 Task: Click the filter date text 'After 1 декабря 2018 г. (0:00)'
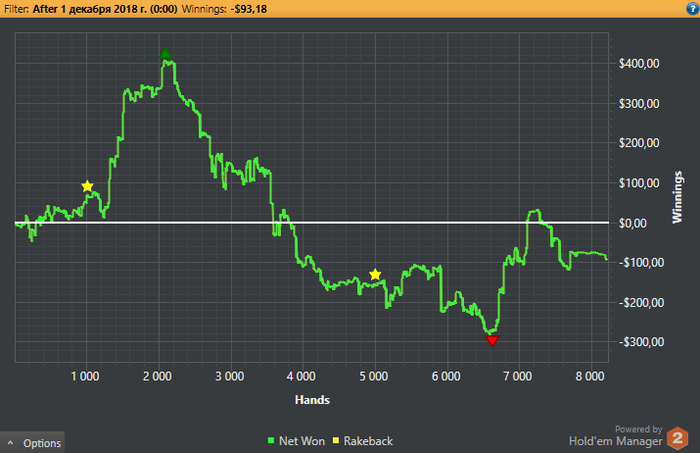(105, 9)
